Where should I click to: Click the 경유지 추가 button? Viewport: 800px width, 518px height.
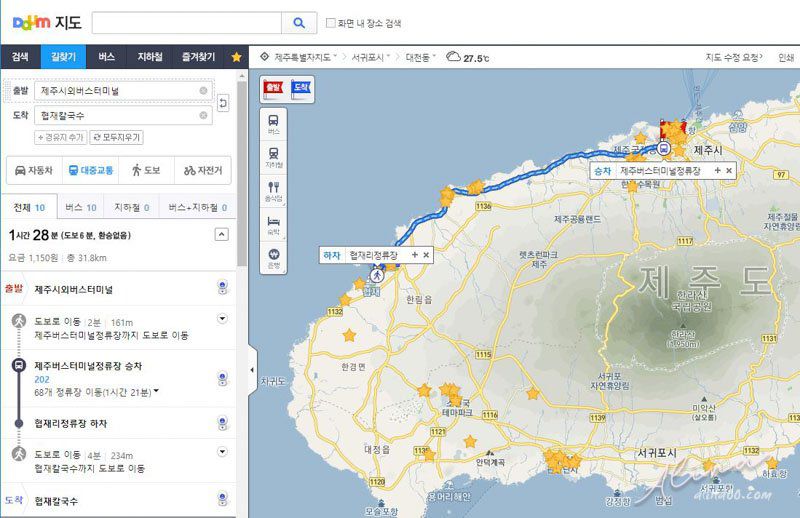click(60, 137)
